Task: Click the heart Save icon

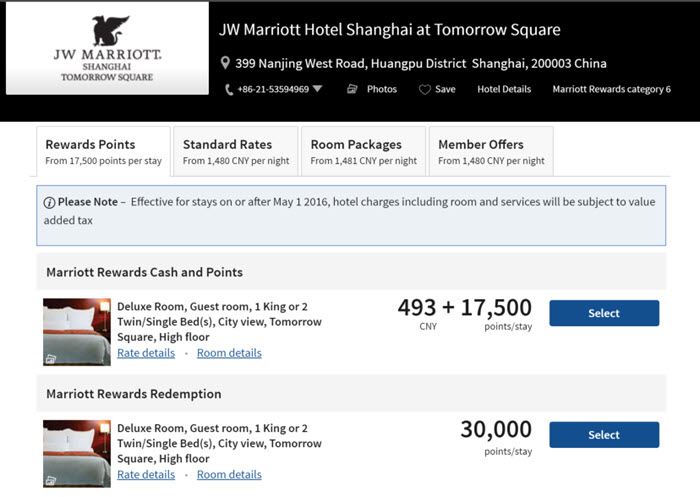Action: 425,89
